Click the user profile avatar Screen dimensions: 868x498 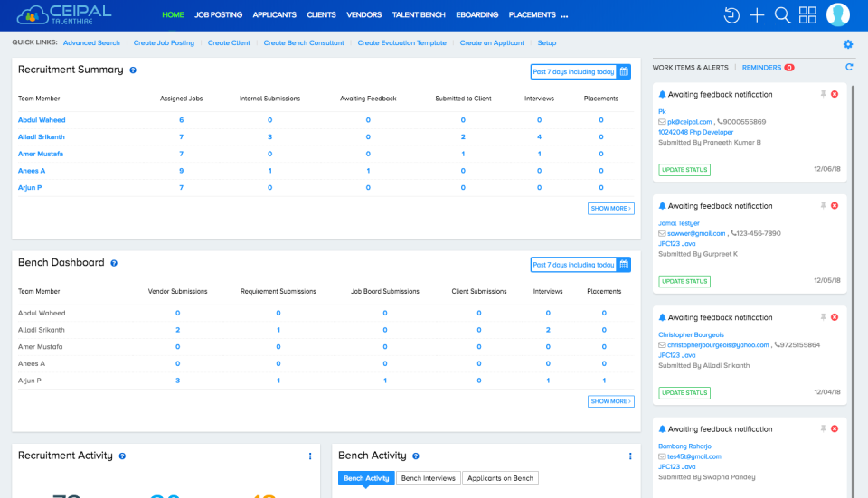click(x=838, y=15)
